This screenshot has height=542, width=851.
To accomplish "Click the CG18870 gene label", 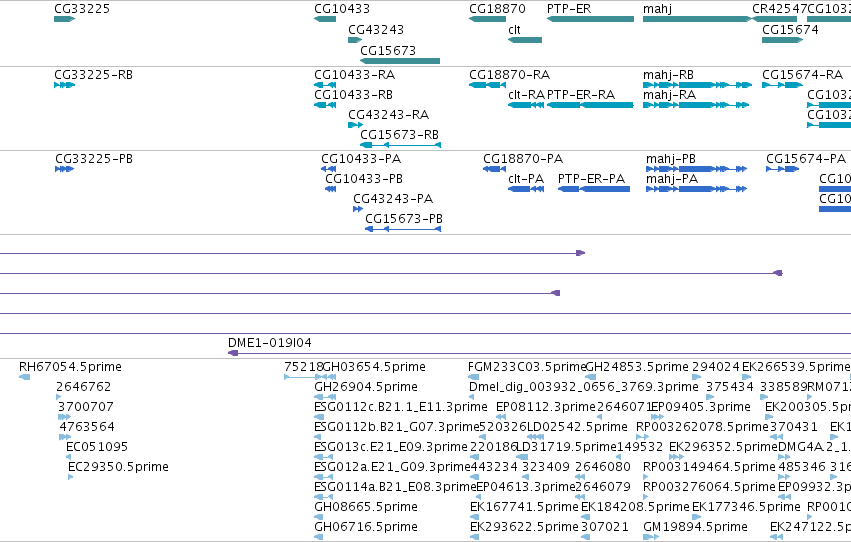I will [x=497, y=9].
